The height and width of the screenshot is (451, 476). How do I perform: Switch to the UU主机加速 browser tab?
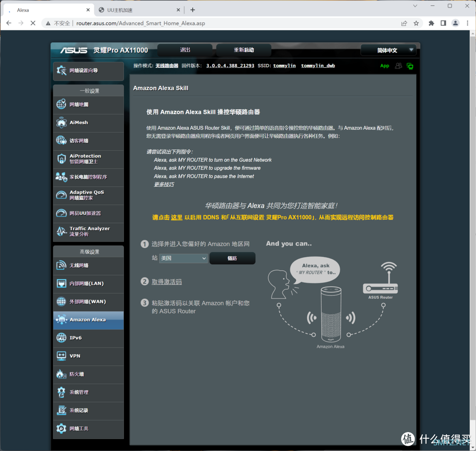138,10
